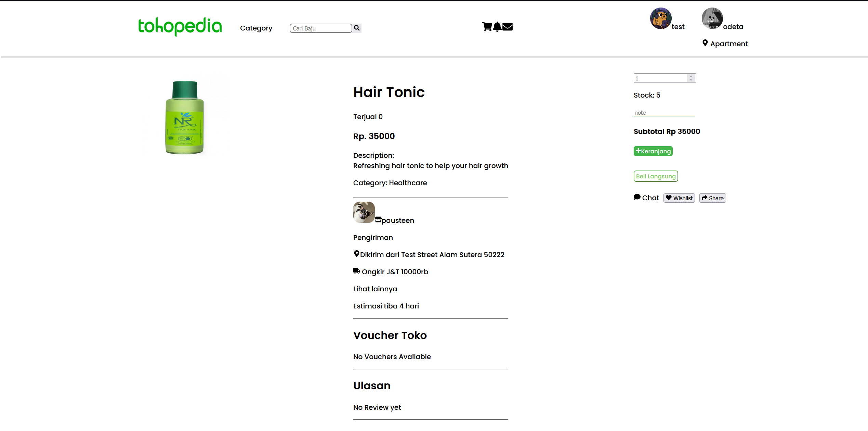Click the location pin next to Apartment
868x431 pixels.
[705, 43]
